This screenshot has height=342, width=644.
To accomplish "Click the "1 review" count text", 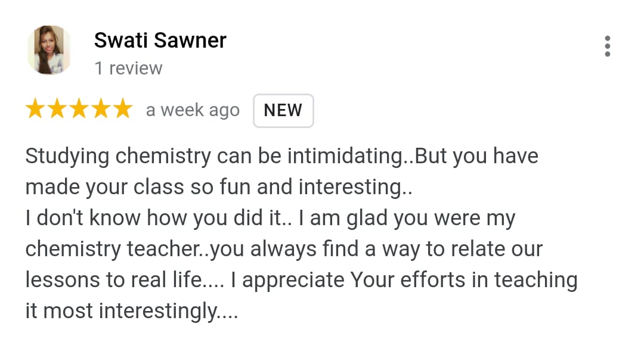I will point(128,69).
